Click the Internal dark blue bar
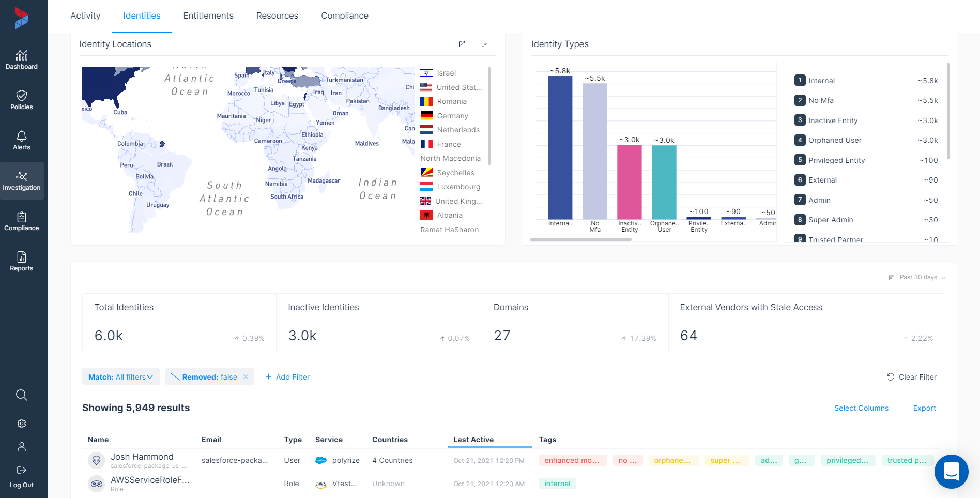 click(560, 147)
